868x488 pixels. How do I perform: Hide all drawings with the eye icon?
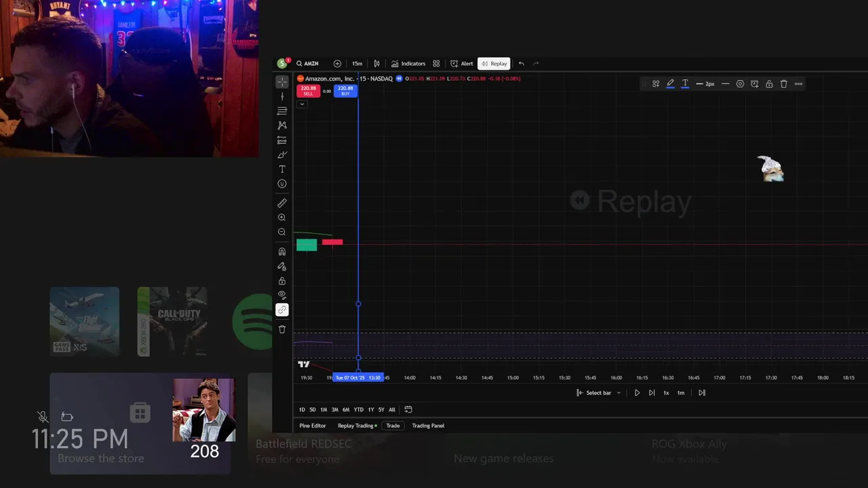pos(282,295)
